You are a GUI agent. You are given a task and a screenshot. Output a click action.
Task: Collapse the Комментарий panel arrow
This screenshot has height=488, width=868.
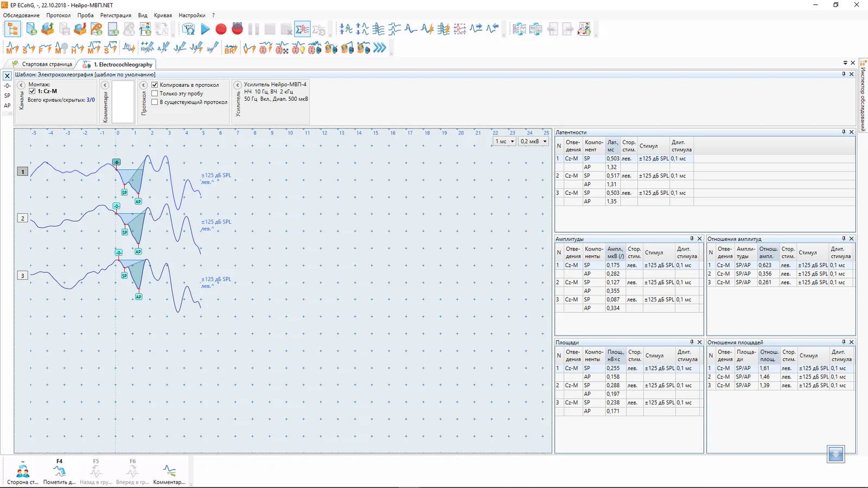[105, 85]
